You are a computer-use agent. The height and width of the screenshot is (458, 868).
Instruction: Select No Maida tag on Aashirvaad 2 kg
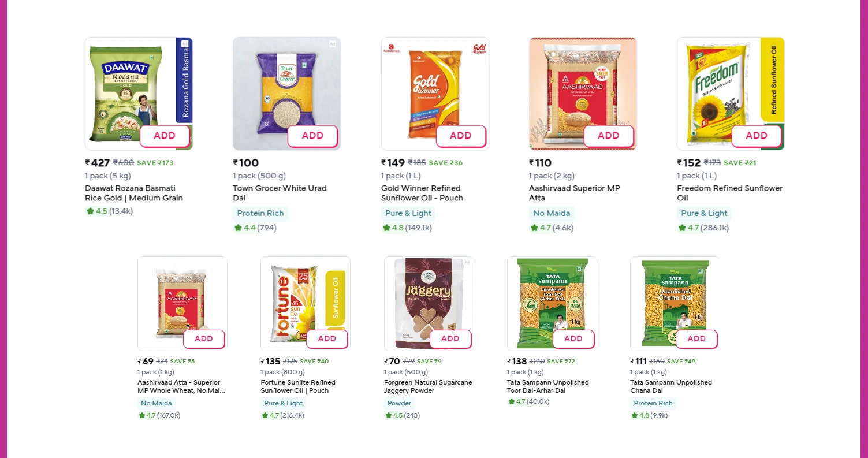click(x=552, y=213)
